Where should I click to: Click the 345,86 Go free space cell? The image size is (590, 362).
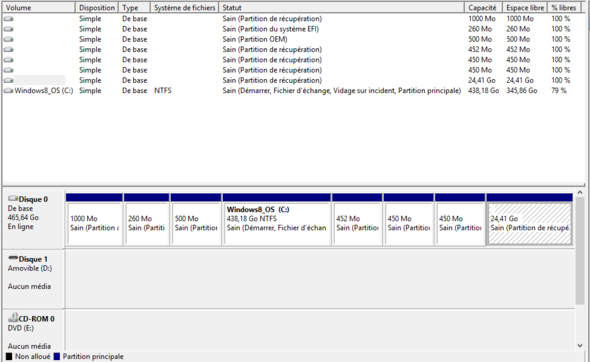pos(522,91)
